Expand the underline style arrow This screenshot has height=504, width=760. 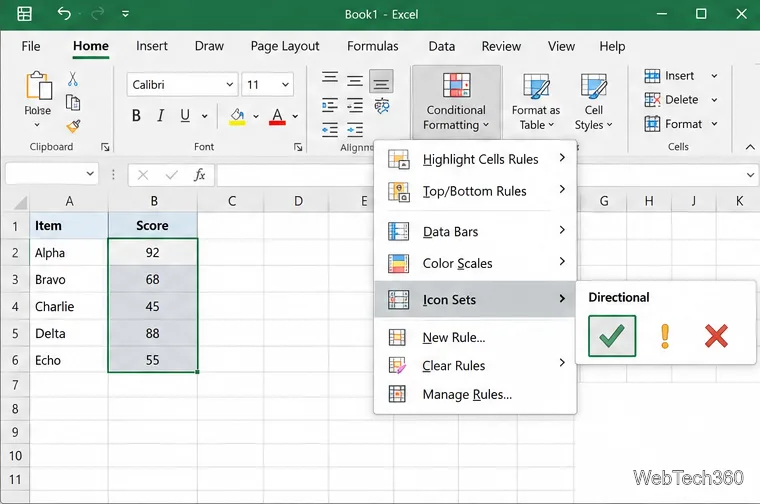point(205,116)
